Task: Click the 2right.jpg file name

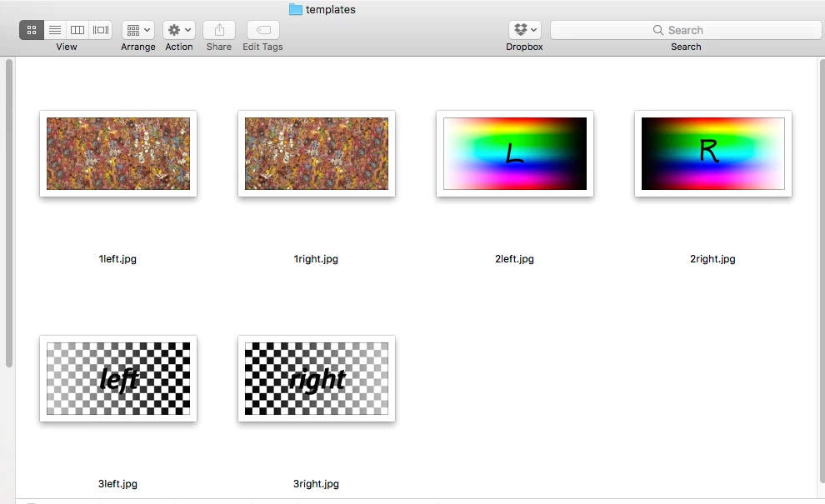Action: 712,259
